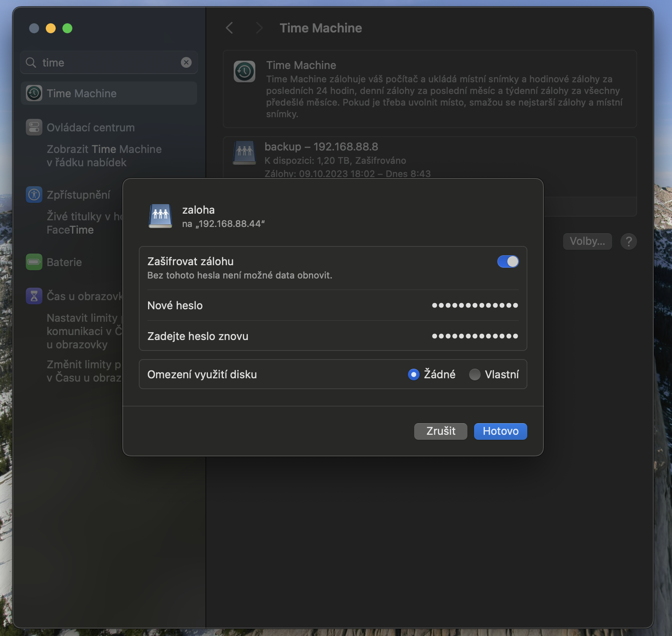Click the help question mark icon
Screen dimensions: 672x636
pyautogui.click(x=629, y=242)
